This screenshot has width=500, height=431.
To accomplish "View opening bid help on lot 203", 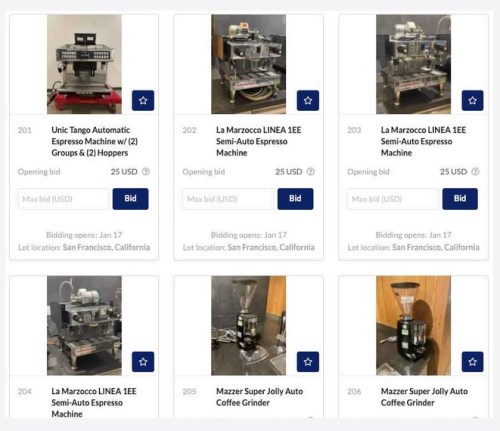I will [x=475, y=172].
